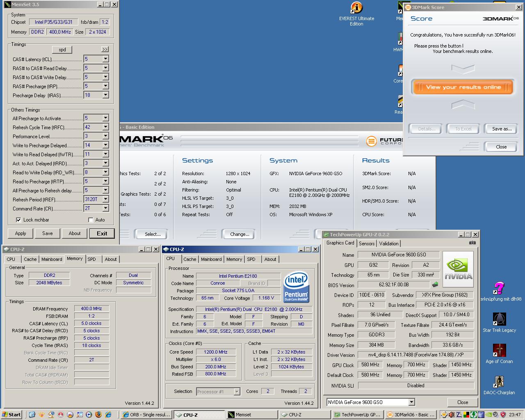The width and height of the screenshot is (525, 420).
Task: Click the Close button in GPU-Z
Action: pyautogui.click(x=463, y=402)
